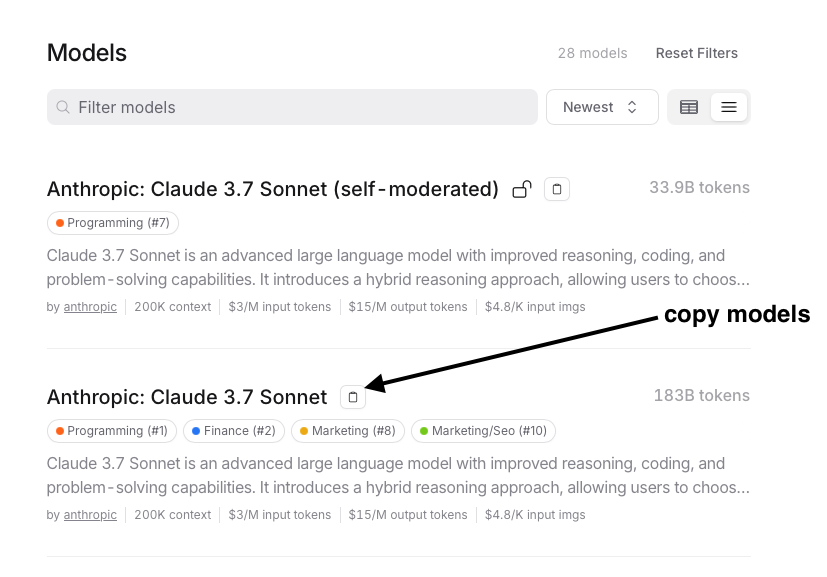The height and width of the screenshot is (577, 827).
Task: Click the 183B tokens usage label
Action: (x=701, y=396)
